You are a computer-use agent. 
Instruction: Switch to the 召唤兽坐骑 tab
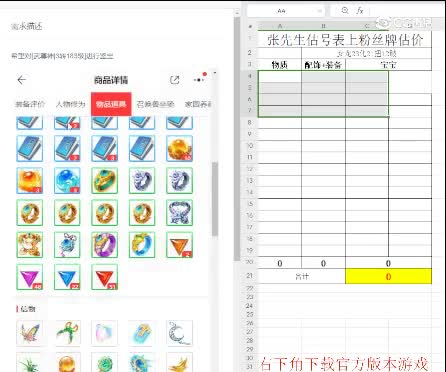pyautogui.click(x=155, y=104)
